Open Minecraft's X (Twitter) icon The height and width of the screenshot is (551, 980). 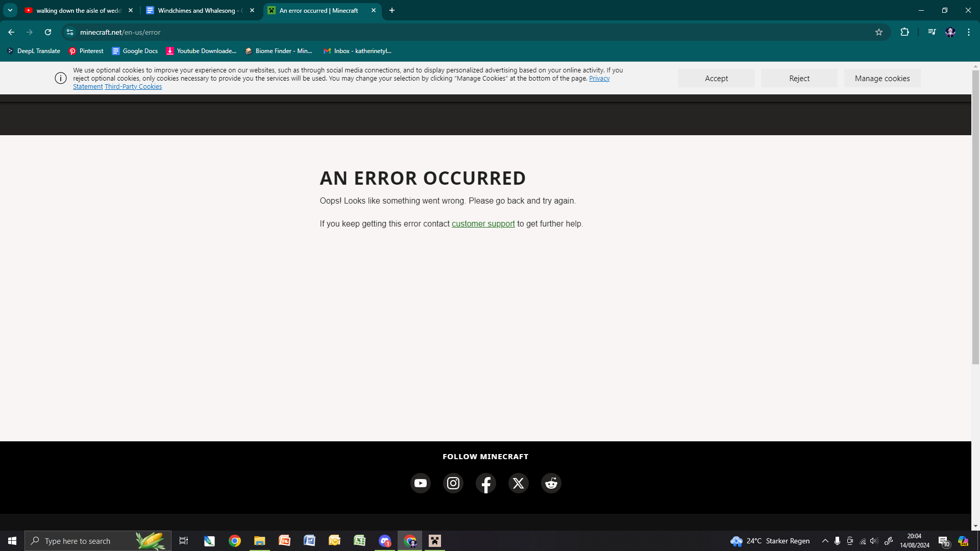click(518, 483)
